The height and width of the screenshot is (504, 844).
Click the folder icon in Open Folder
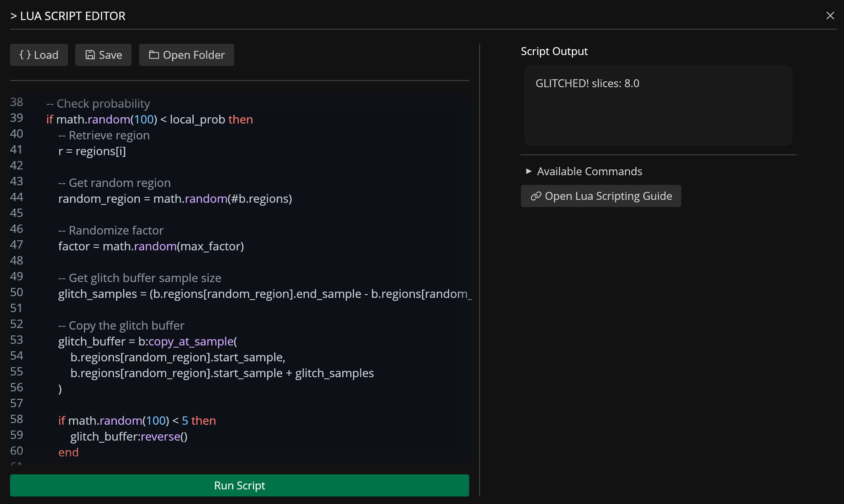(x=154, y=55)
